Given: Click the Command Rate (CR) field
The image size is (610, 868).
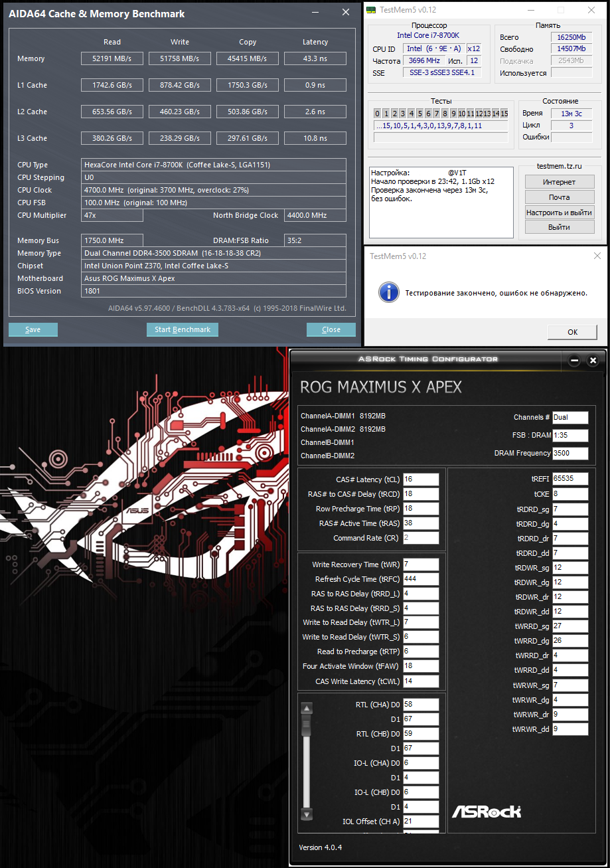Looking at the screenshot, I should click(x=421, y=538).
